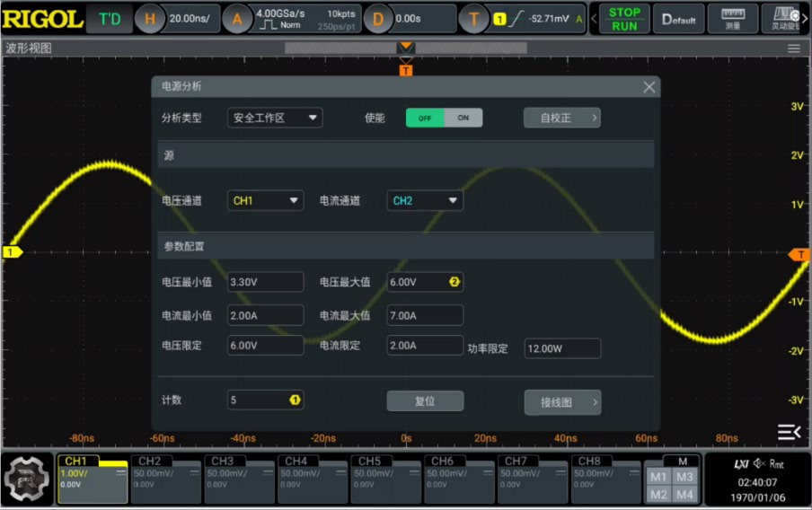Select the CH6 channel label
Image resolution: width=812 pixels, height=510 pixels.
pos(442,461)
